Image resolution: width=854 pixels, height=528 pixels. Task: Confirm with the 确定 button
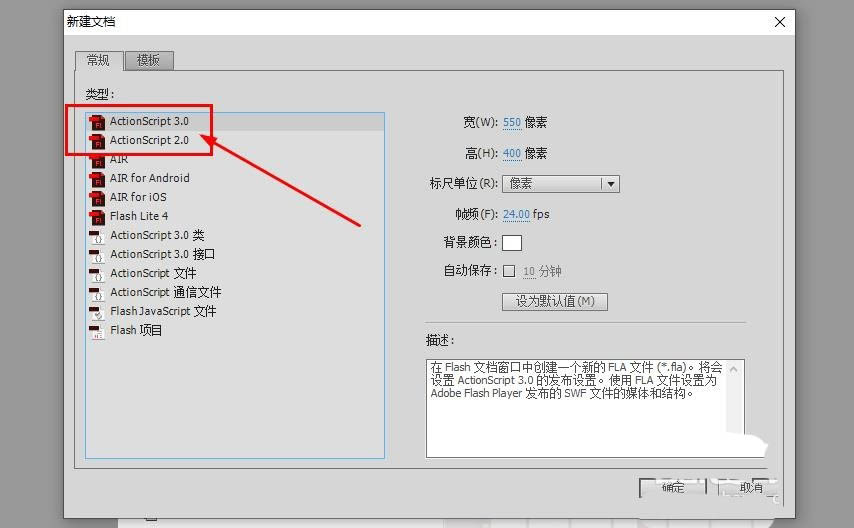(673, 488)
